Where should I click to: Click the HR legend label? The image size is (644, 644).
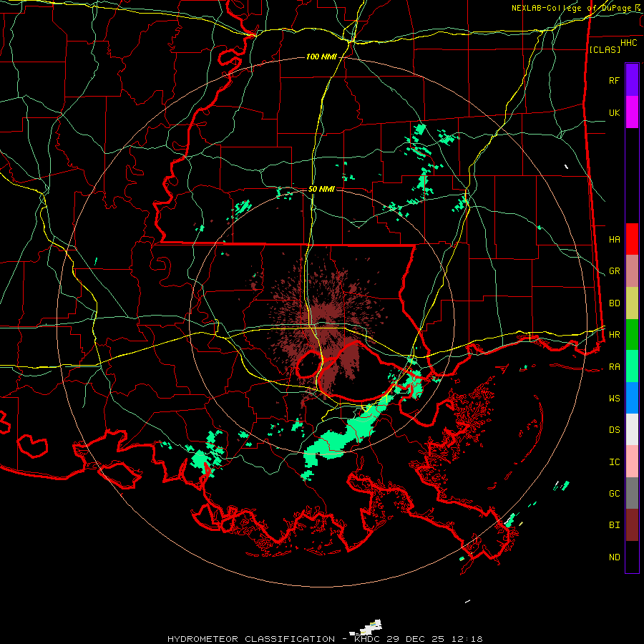pyautogui.click(x=615, y=335)
